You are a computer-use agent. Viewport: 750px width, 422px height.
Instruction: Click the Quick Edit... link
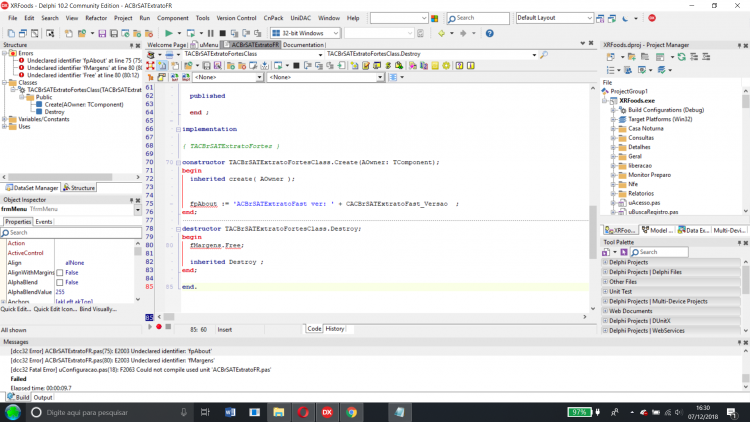[16, 310]
